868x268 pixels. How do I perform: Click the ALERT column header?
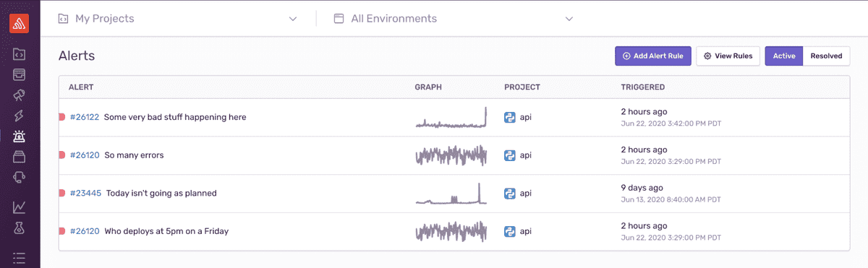click(x=81, y=87)
